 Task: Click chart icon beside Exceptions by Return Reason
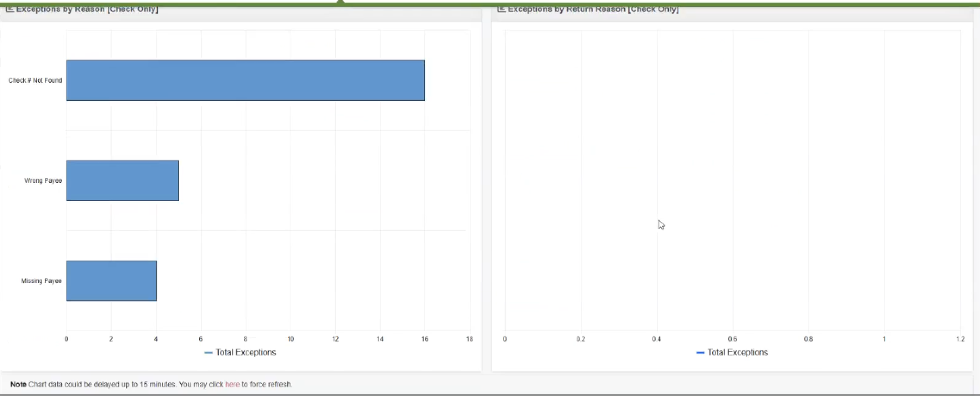click(x=501, y=9)
